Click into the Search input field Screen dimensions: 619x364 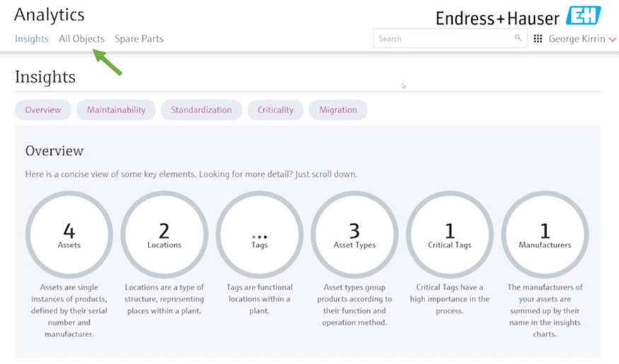click(x=442, y=39)
